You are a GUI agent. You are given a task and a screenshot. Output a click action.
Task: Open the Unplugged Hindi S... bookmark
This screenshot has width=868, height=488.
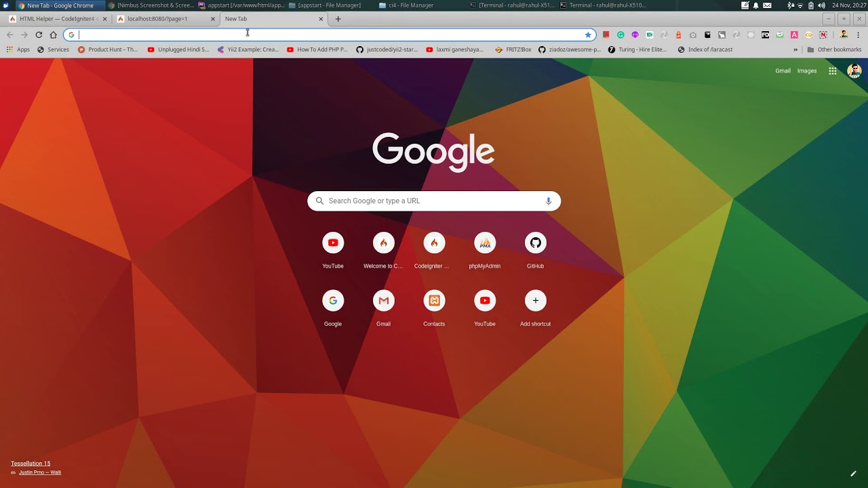(178, 49)
